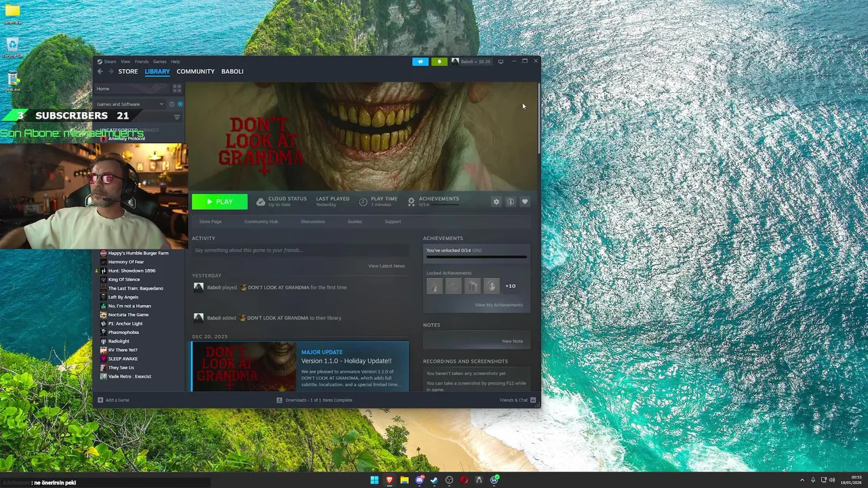Open Steam announcements megaphone button
Viewport: 868px width, 488px height.
(420, 62)
